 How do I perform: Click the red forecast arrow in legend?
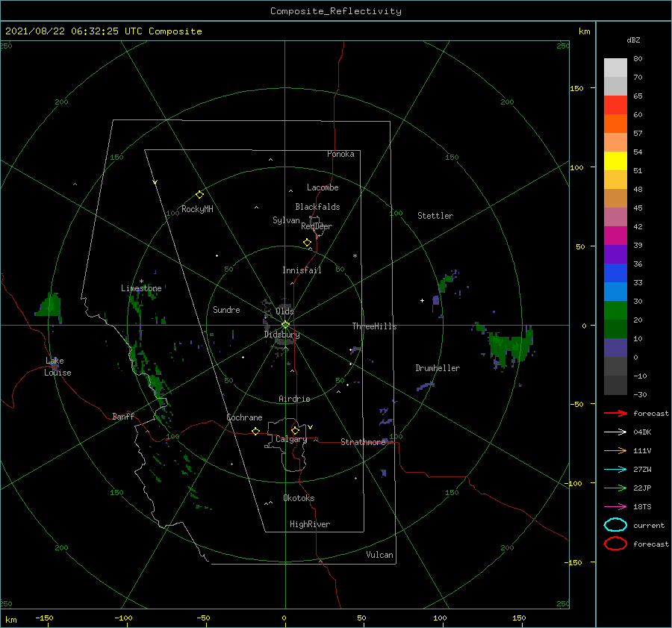coord(615,413)
